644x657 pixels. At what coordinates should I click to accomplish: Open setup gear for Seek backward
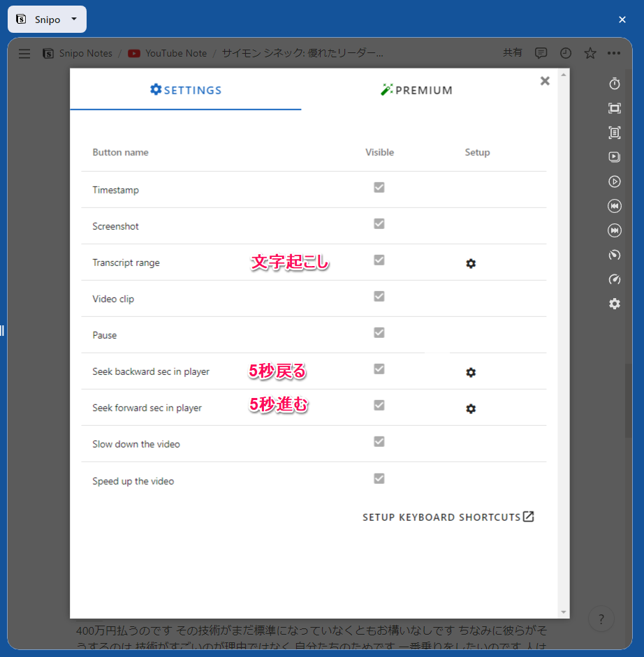click(x=471, y=373)
